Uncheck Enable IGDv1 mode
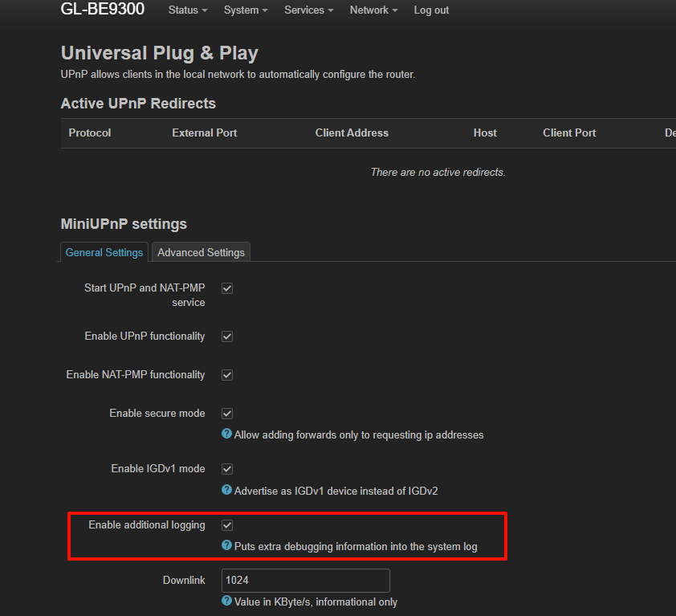Screen dimensions: 676x616 coord(227,469)
